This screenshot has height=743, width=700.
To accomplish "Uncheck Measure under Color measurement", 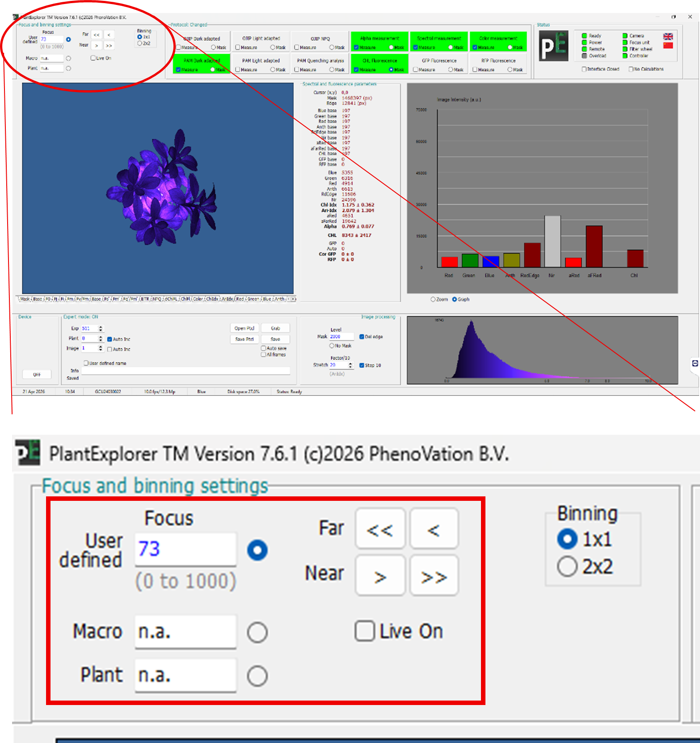I will pyautogui.click(x=475, y=47).
